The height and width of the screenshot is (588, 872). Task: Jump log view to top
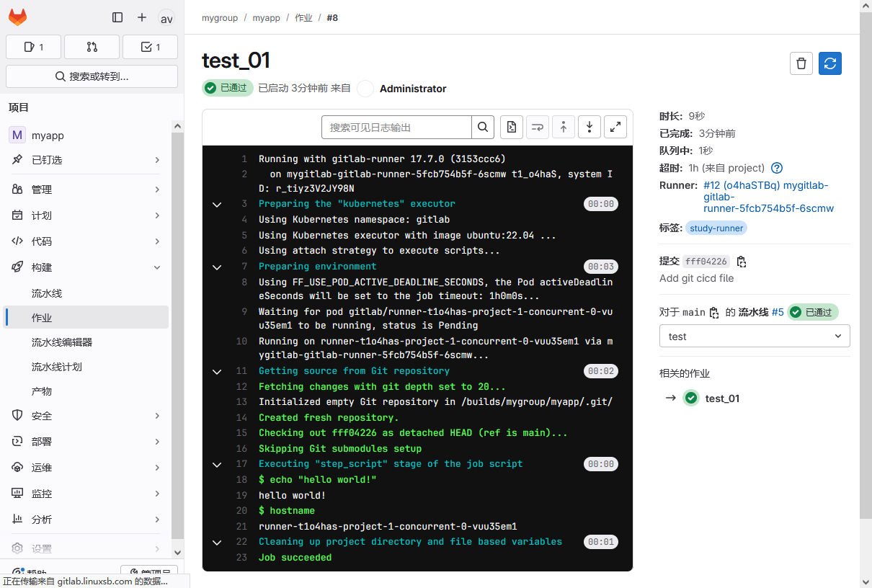click(564, 128)
